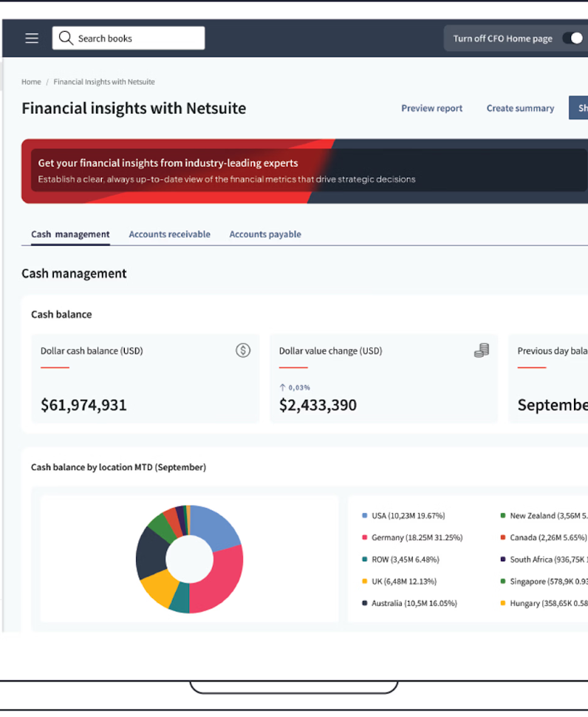This screenshot has height=717, width=588.
Task: Click the yellow UK pie chart segment
Action: click(x=161, y=588)
